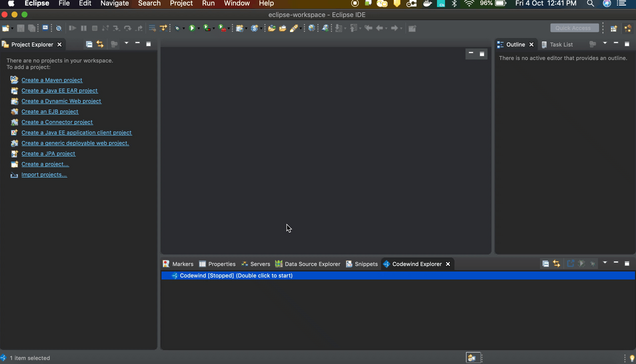Toggle the Skip All Breakpoints icon

coord(59,28)
